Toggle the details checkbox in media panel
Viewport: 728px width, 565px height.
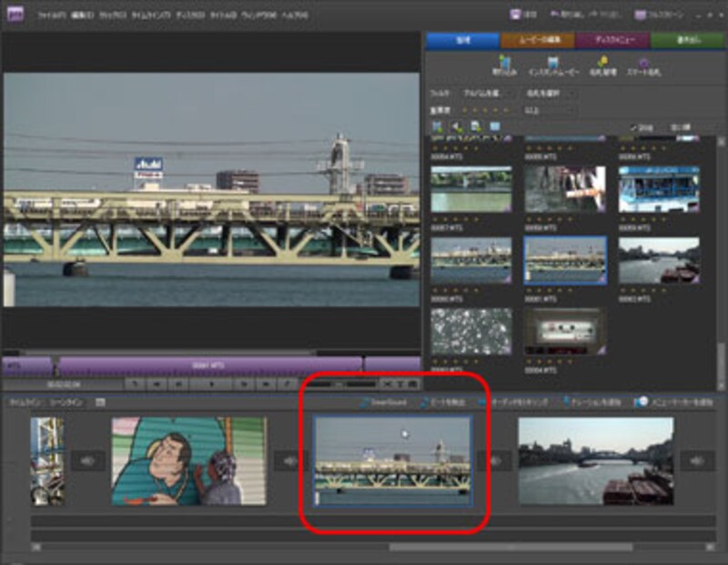[633, 126]
